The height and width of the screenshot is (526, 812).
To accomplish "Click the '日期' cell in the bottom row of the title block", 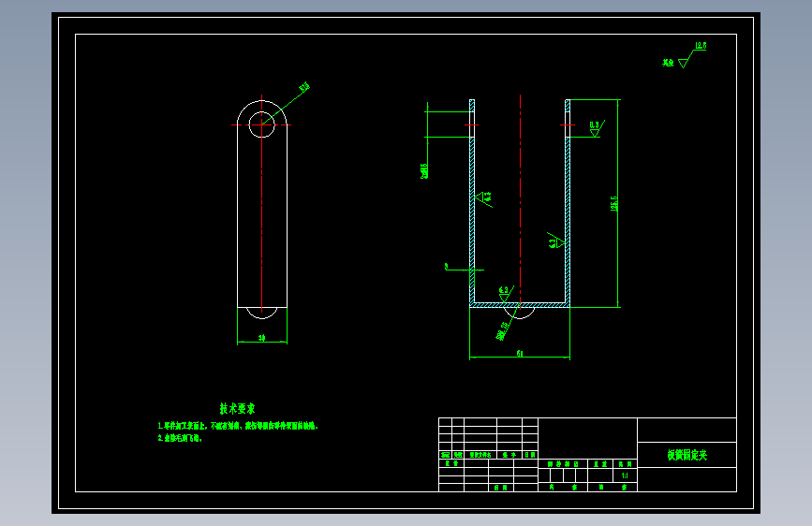I will [500, 488].
